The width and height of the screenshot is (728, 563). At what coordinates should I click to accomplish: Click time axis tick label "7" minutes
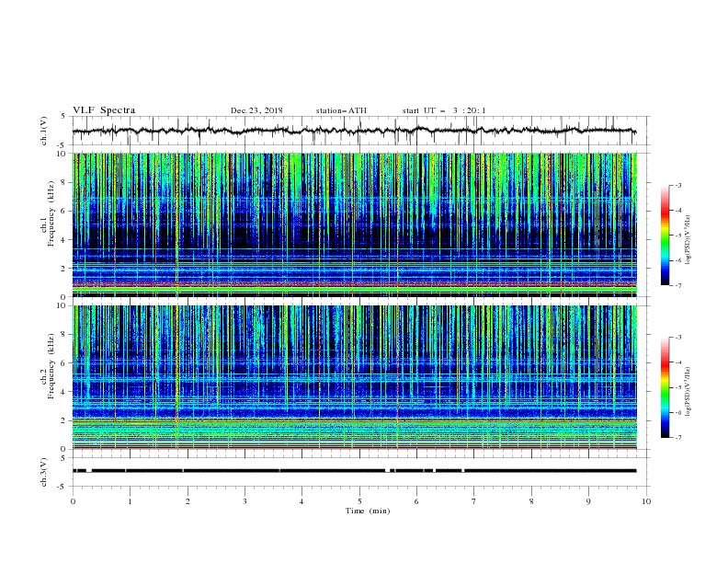474,501
